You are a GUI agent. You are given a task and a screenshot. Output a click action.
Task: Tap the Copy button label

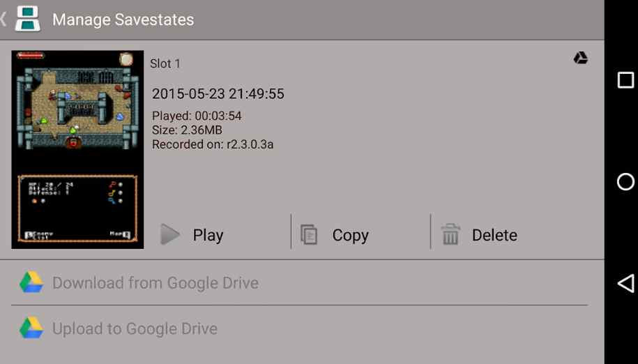350,236
